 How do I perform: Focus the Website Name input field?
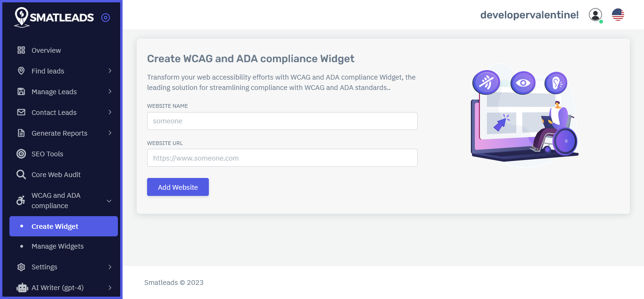point(282,121)
